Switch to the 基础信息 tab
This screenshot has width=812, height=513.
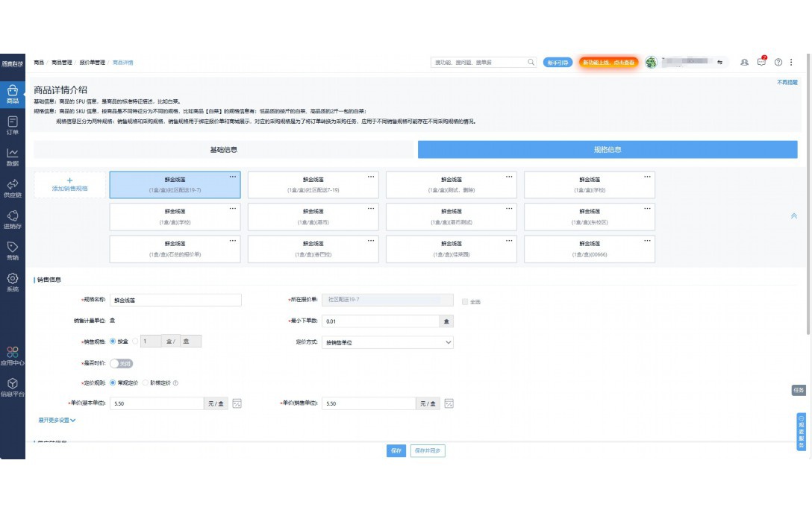coord(223,150)
